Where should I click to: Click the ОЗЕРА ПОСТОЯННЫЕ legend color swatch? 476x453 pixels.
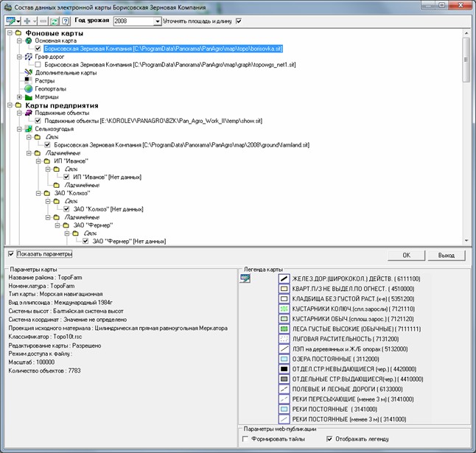tap(283, 359)
